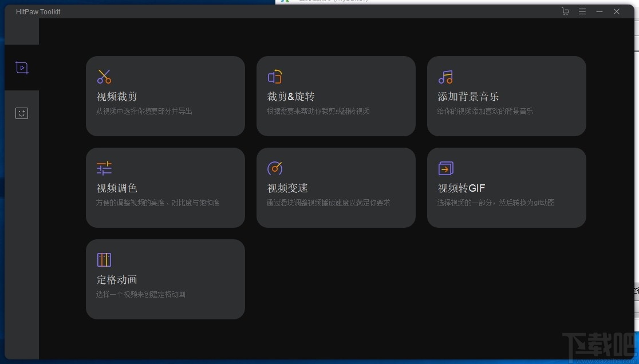Viewport: 639px width, 364px height.
Task: Open the 裁剪&旋转 crop and rotate tool
Action: click(336, 96)
